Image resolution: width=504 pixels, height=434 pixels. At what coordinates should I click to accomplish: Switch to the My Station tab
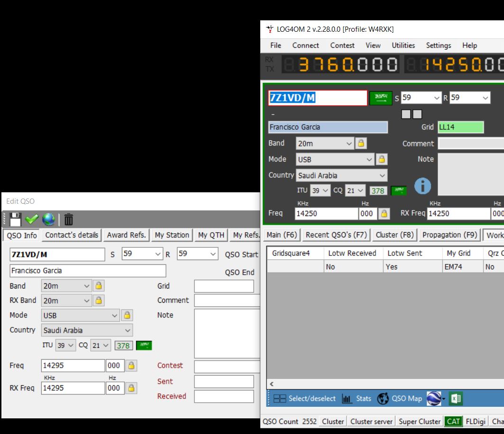coord(172,235)
